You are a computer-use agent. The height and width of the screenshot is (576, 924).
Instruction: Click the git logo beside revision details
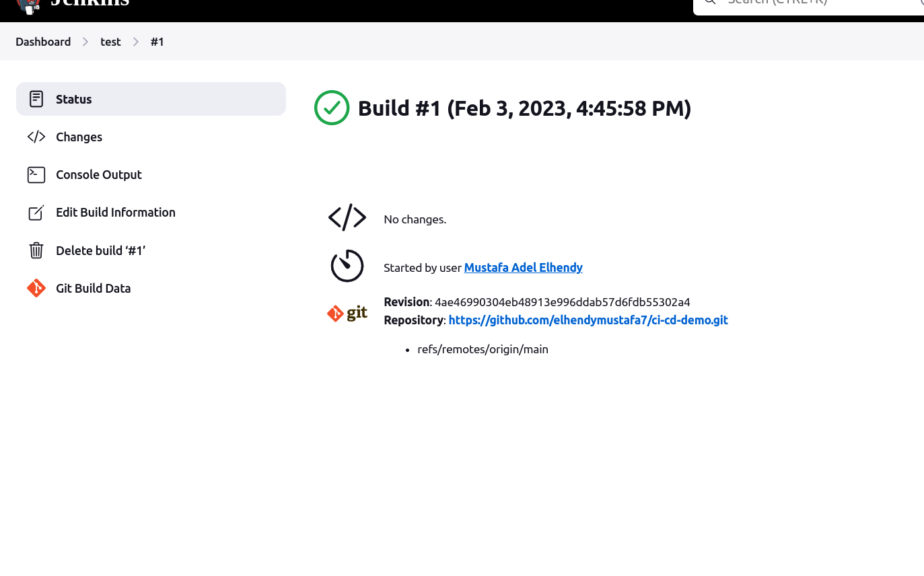pyautogui.click(x=347, y=313)
